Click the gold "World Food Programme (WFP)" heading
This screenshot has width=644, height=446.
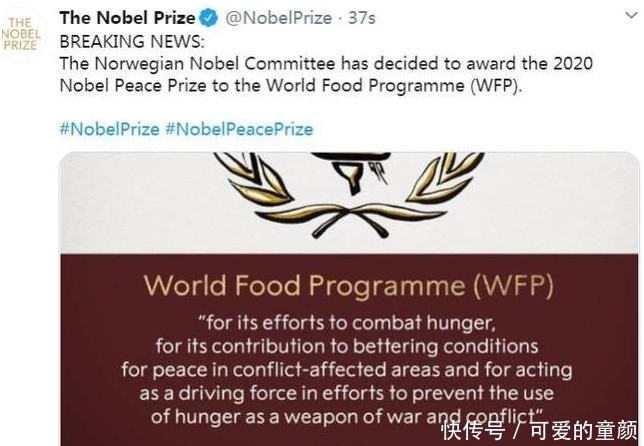[349, 285]
